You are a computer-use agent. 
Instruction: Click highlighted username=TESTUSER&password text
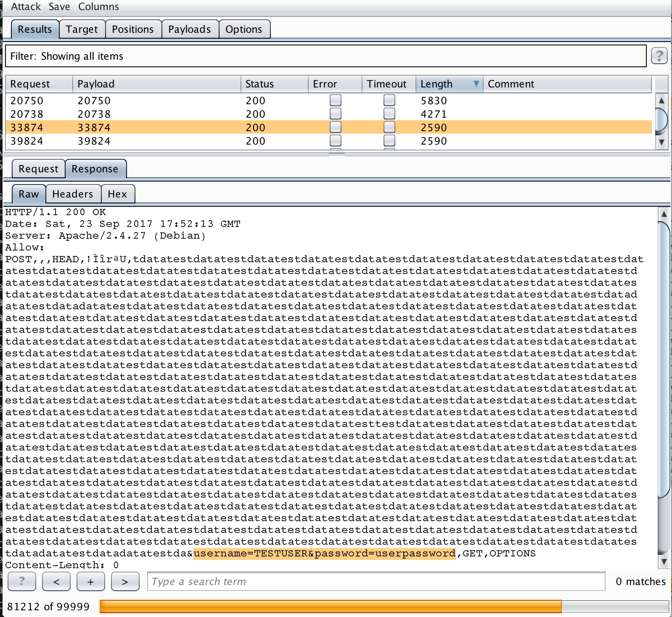(x=324, y=554)
